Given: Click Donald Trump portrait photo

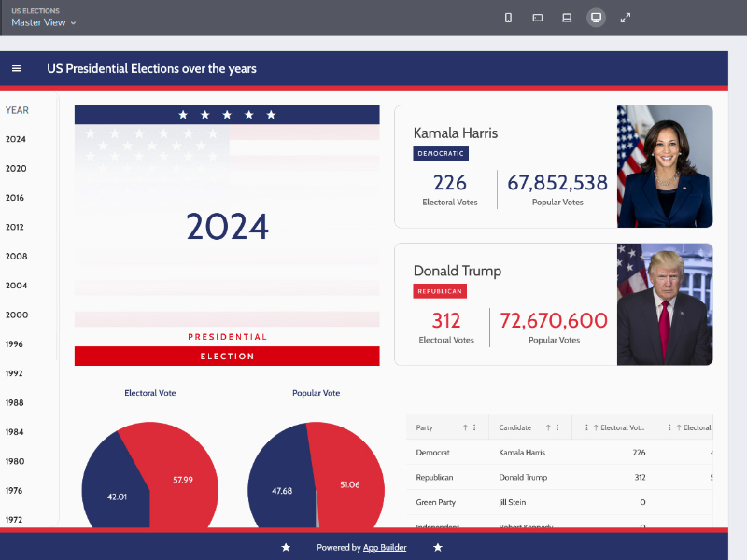Looking at the screenshot, I should pyautogui.click(x=664, y=304).
